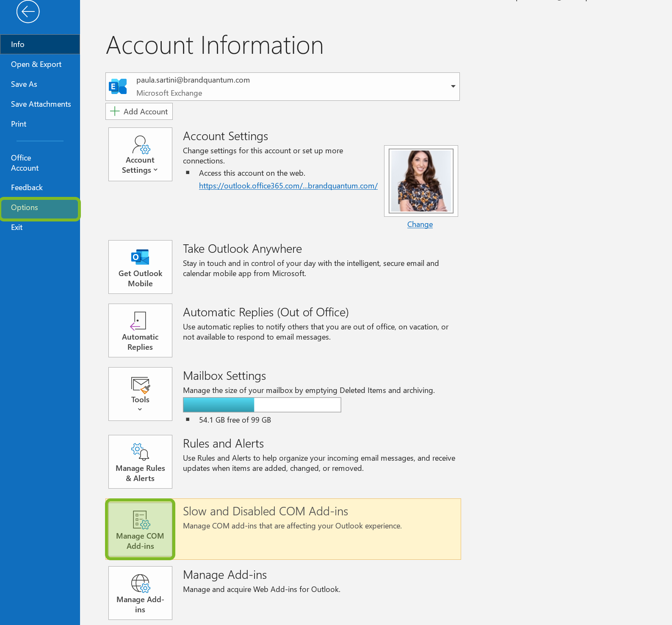
Task: Open the outlook.office365.com web access link
Action: (288, 186)
